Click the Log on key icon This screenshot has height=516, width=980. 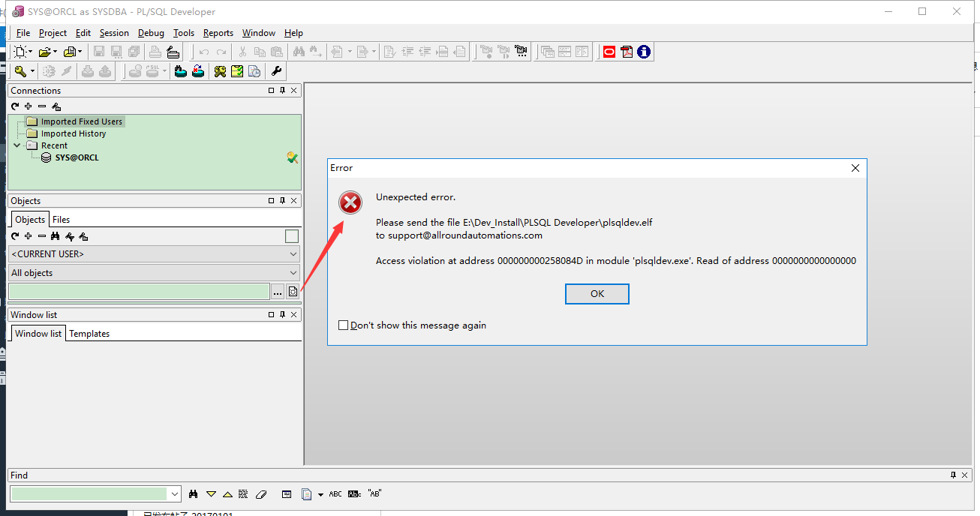point(20,71)
